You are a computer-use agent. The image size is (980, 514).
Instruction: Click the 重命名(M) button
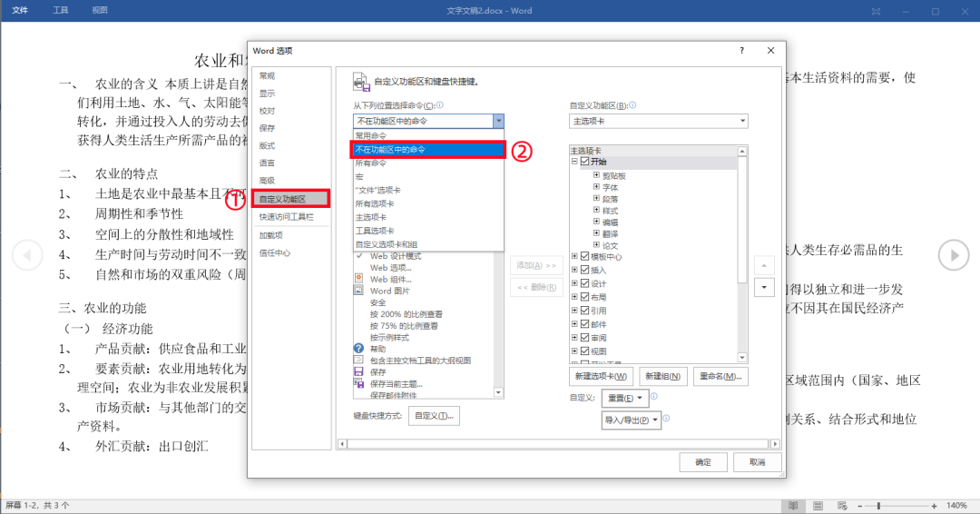[x=720, y=377]
